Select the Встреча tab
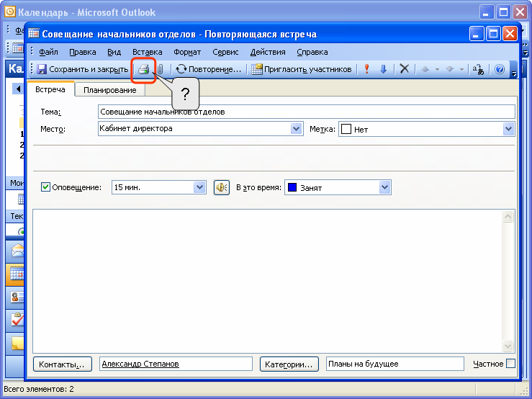 click(x=50, y=89)
